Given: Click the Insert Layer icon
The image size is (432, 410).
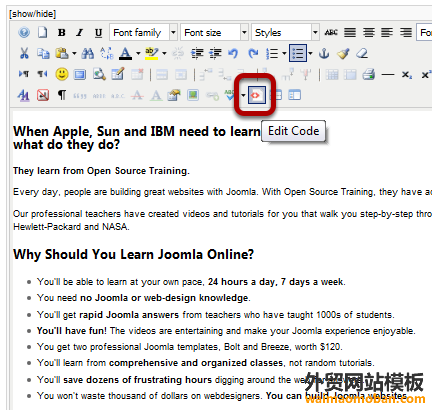Looking at the screenshot, I should pos(80,75).
